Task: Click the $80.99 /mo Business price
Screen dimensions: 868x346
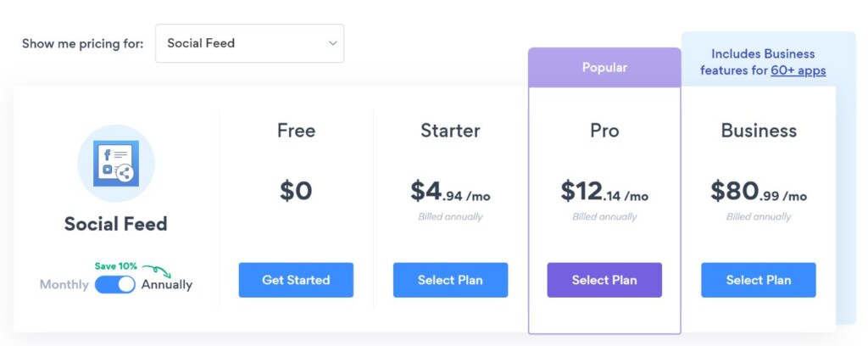Action: click(x=759, y=192)
